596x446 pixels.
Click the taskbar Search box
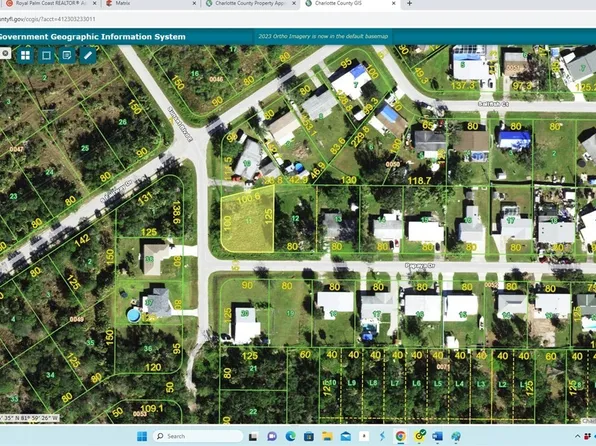[x=198, y=436]
